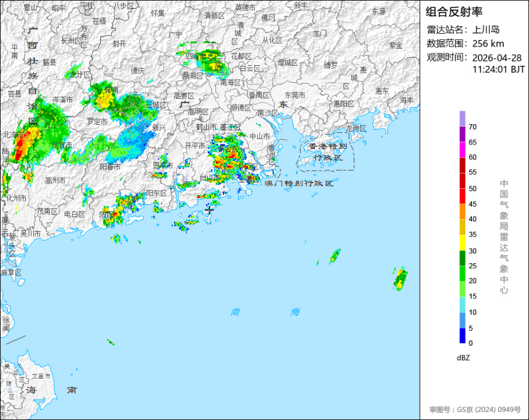Image resolution: width=529 pixels, height=420 pixels.
Task: Click the 麻章区 map label
Action: point(11,272)
